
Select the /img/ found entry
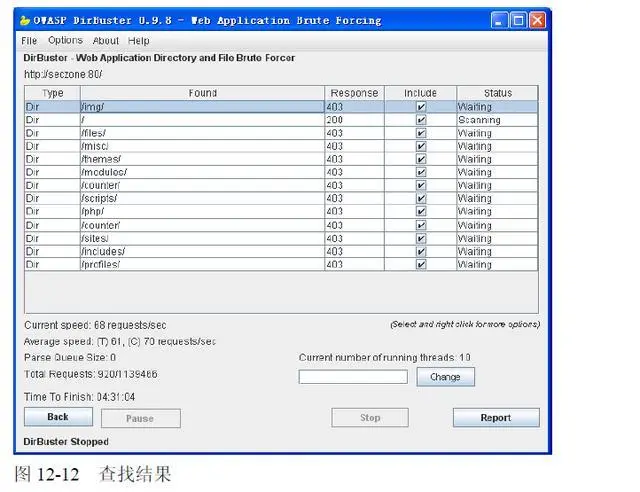202,107
